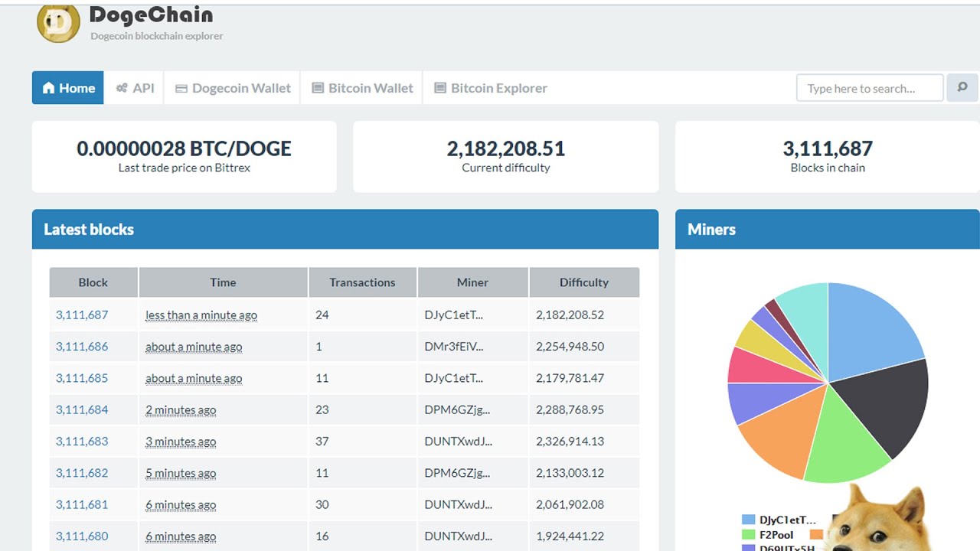This screenshot has width=980, height=551.
Task: Click the Miner column header
Action: (x=472, y=282)
